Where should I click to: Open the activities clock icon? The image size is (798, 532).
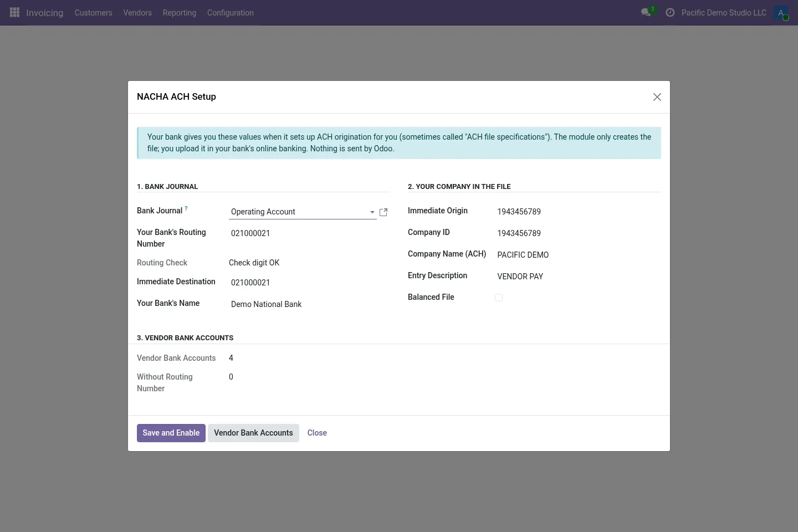(670, 12)
